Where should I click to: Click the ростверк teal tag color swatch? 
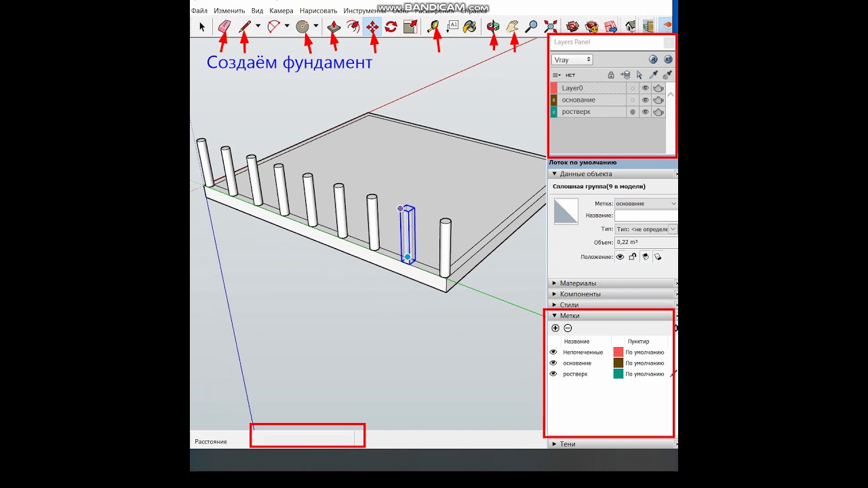pyautogui.click(x=618, y=374)
